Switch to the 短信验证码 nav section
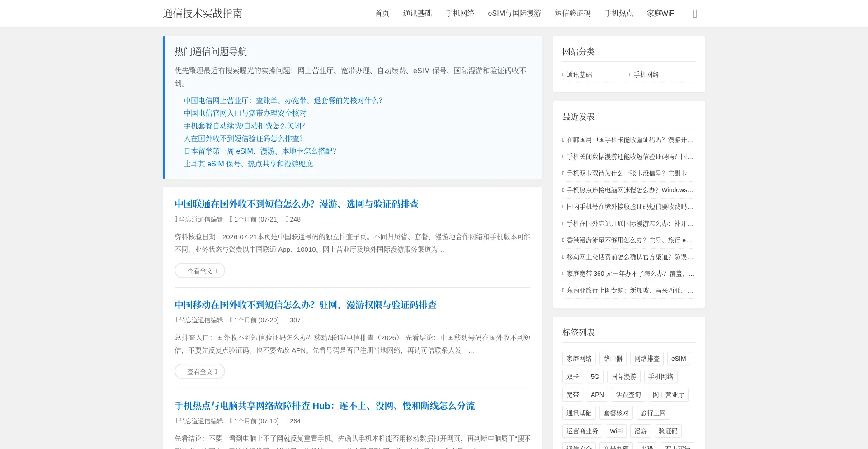Viewport: 868px width, 449px height. [573, 14]
